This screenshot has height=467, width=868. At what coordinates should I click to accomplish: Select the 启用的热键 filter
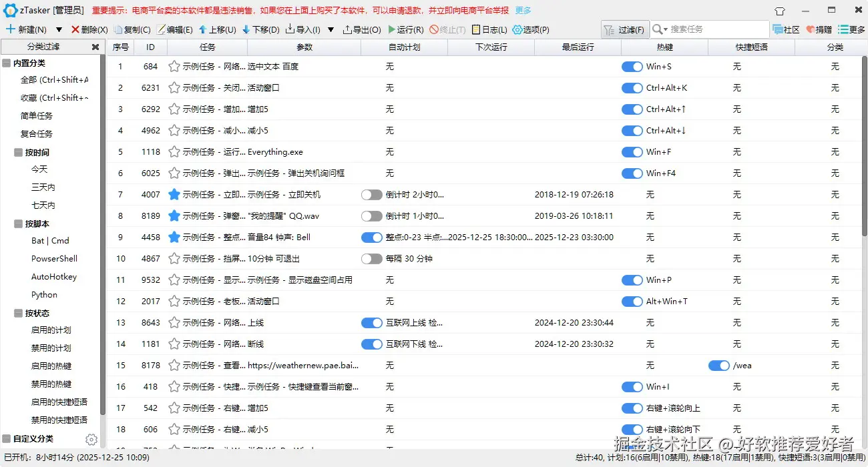[51, 366]
